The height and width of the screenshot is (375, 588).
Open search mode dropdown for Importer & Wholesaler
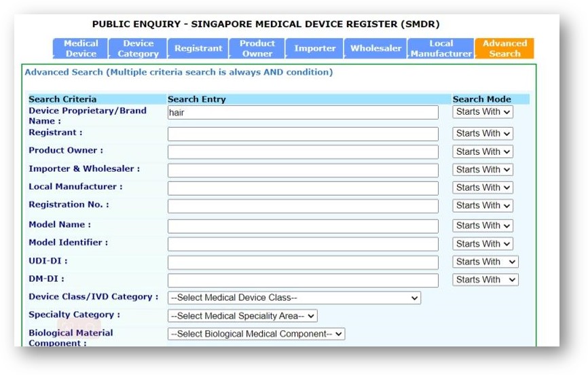[x=483, y=170]
